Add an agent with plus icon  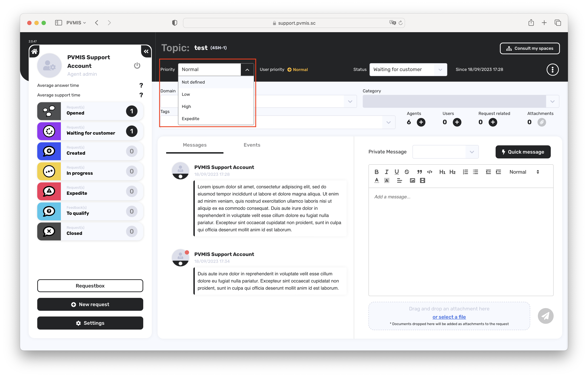(x=421, y=122)
